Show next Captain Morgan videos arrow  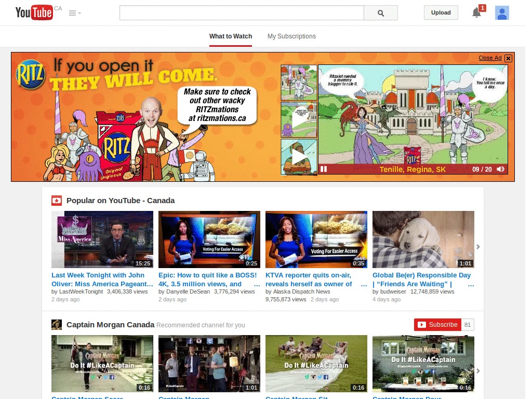coord(478,371)
